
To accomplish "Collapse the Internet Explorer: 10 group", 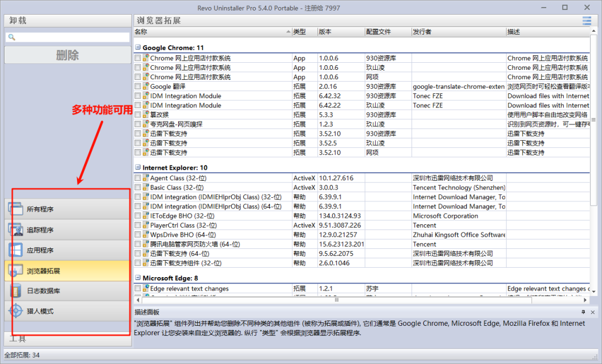I will pos(138,168).
